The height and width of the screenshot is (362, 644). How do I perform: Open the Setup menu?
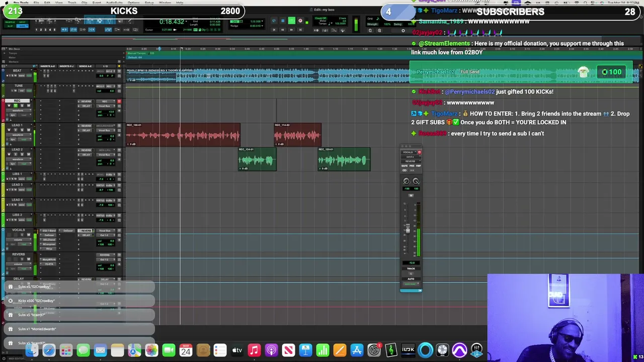(149, 3)
